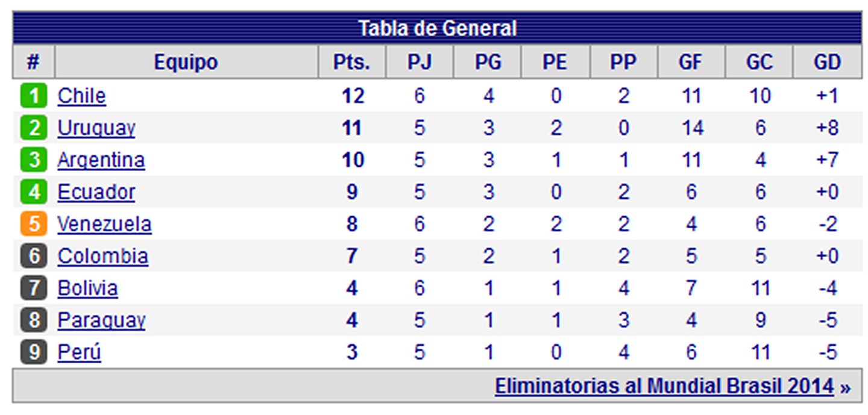Click the green number 3 rank badge

[34, 160]
